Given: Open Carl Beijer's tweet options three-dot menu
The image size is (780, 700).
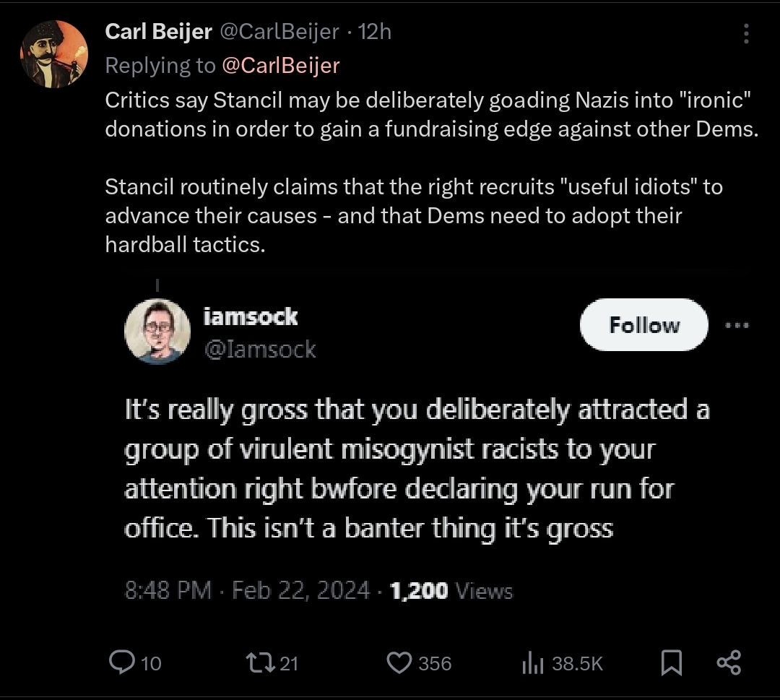Looking at the screenshot, I should pyautogui.click(x=745, y=33).
